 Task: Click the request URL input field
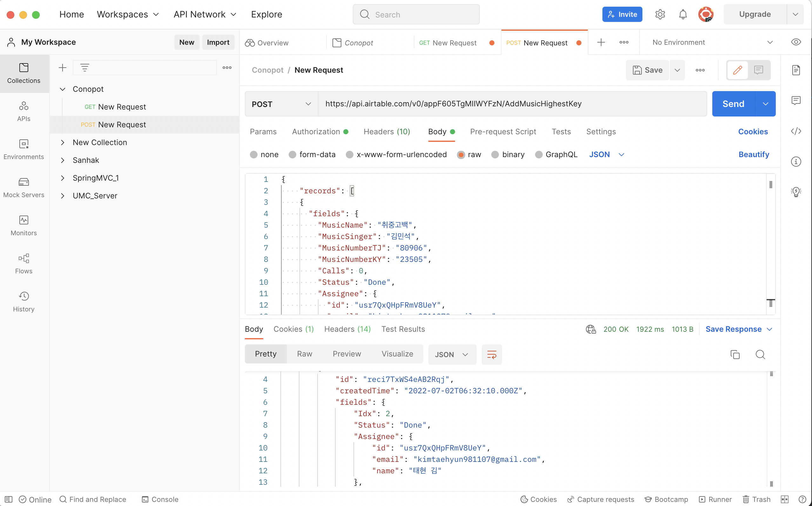pyautogui.click(x=512, y=104)
